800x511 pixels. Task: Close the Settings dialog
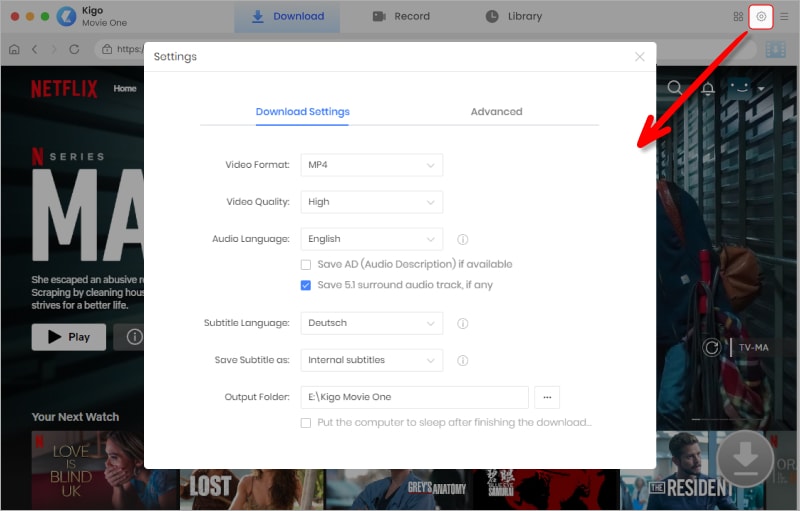pos(640,57)
